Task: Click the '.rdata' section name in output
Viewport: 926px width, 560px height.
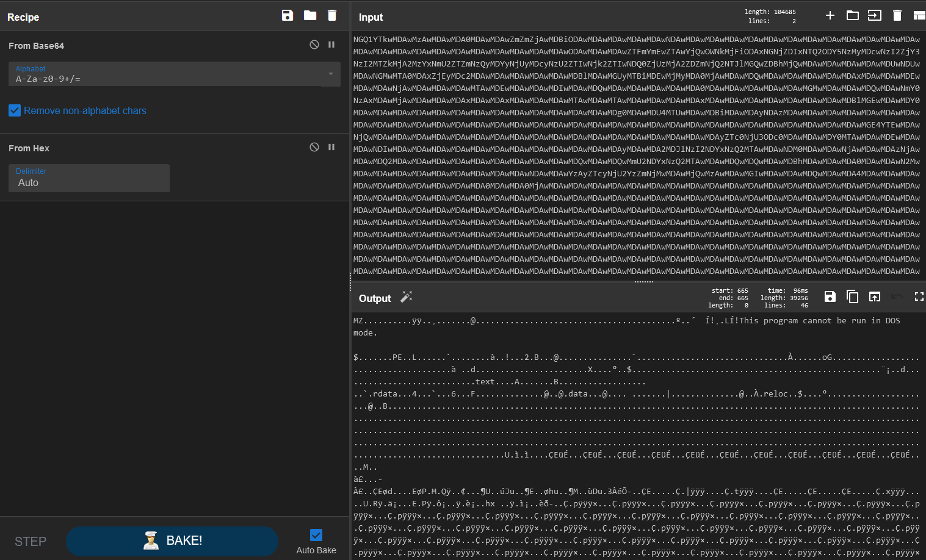Action: coord(382,393)
